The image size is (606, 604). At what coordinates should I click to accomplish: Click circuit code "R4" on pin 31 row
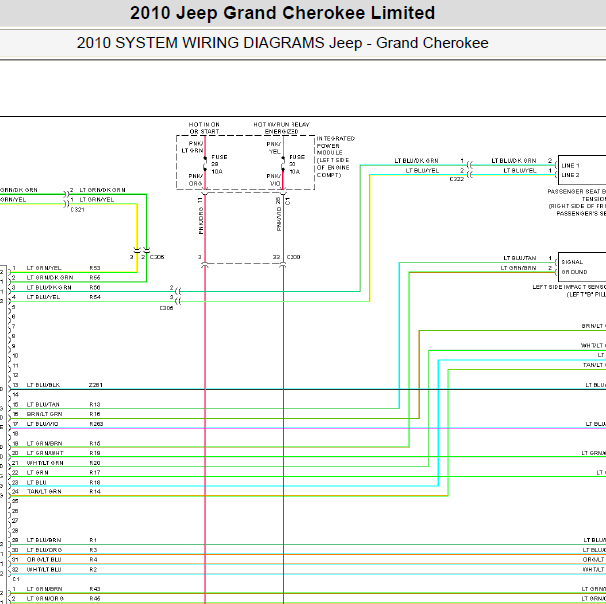(93, 559)
